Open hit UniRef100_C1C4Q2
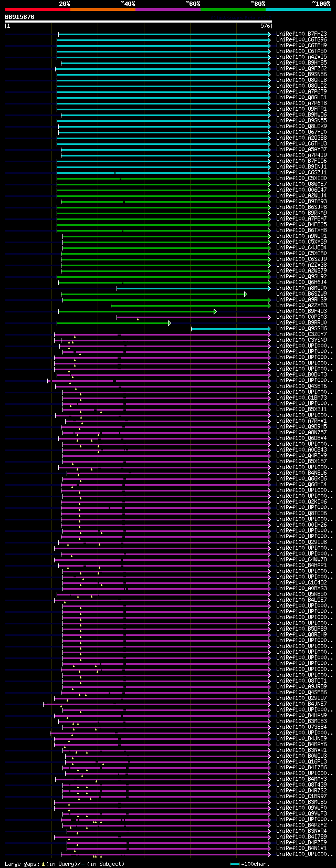 click(x=301, y=582)
